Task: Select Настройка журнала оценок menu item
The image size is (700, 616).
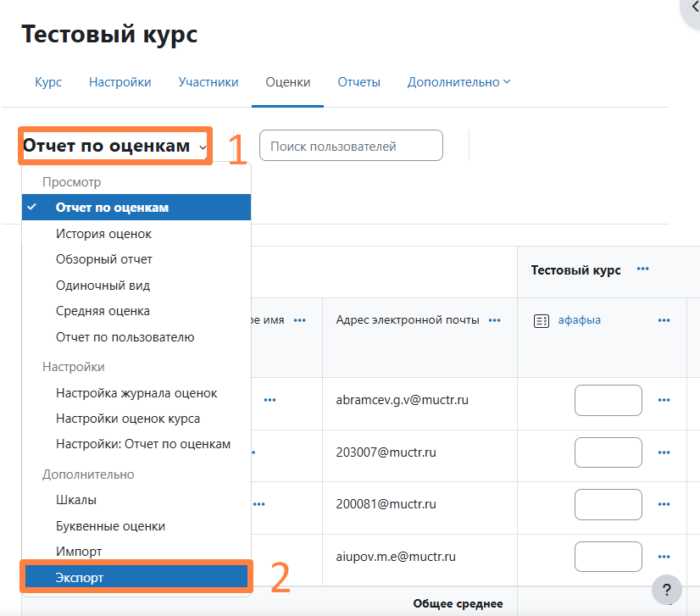Action: pyautogui.click(x=136, y=393)
